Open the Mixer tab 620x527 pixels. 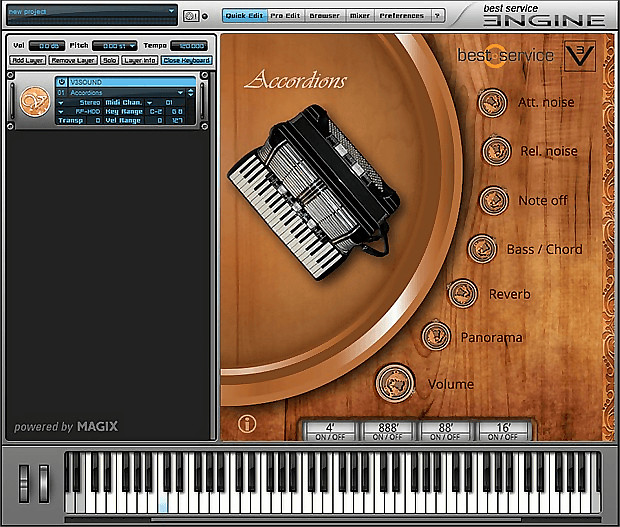(358, 16)
